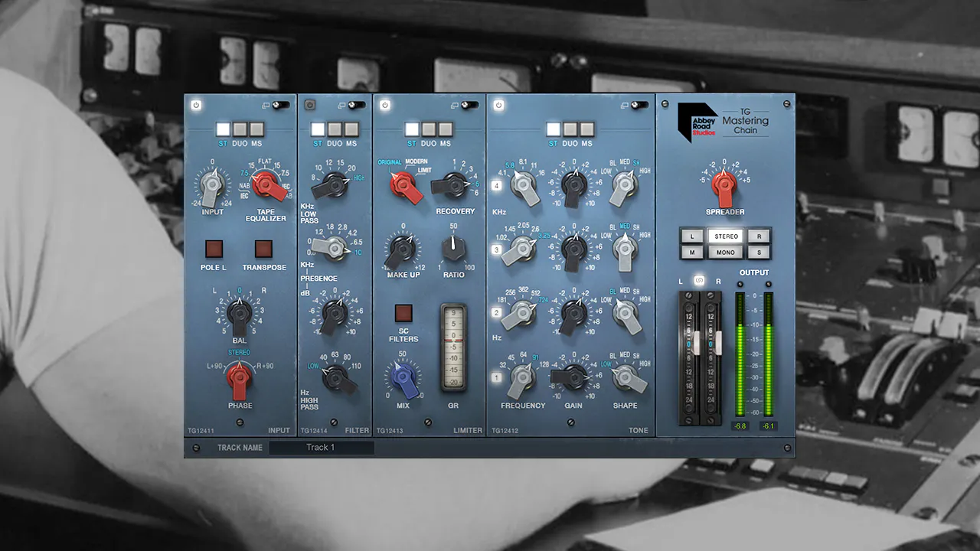The height and width of the screenshot is (551, 980).
Task: Toggle the bypass switch on the FILTER module header
Action: click(358, 103)
